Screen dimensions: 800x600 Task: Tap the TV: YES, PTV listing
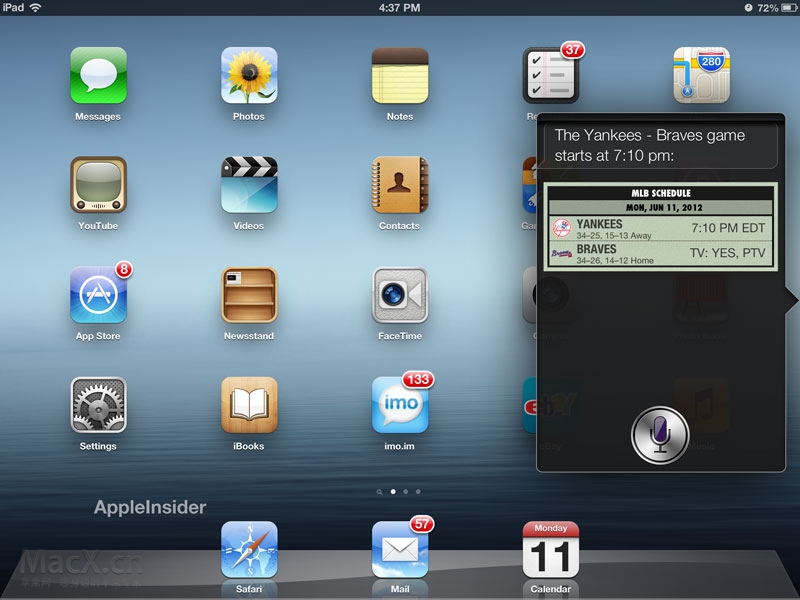[x=728, y=253]
